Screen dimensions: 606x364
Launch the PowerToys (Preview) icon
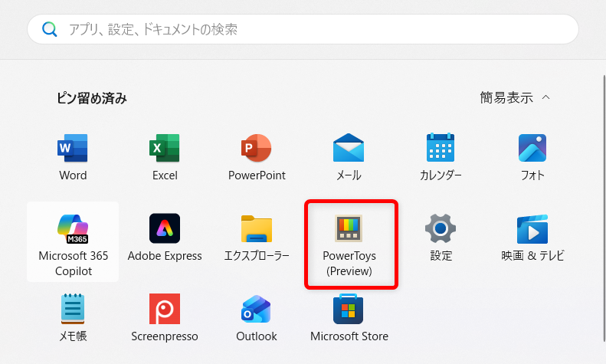click(x=349, y=228)
